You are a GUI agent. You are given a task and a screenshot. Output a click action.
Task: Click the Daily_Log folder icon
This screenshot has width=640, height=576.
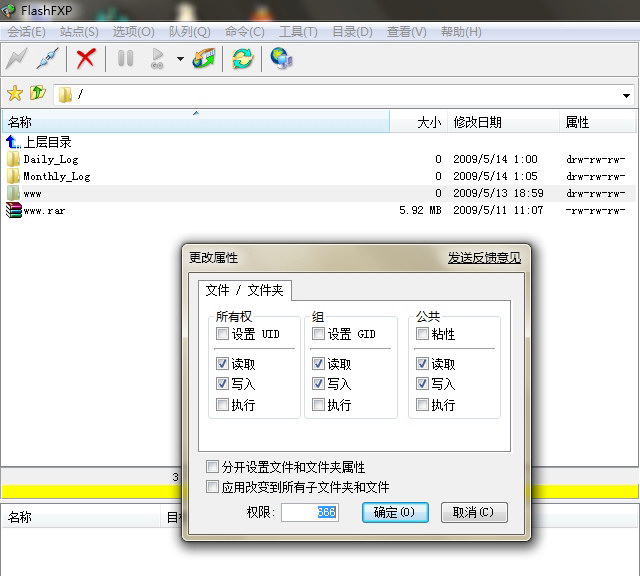[13, 159]
